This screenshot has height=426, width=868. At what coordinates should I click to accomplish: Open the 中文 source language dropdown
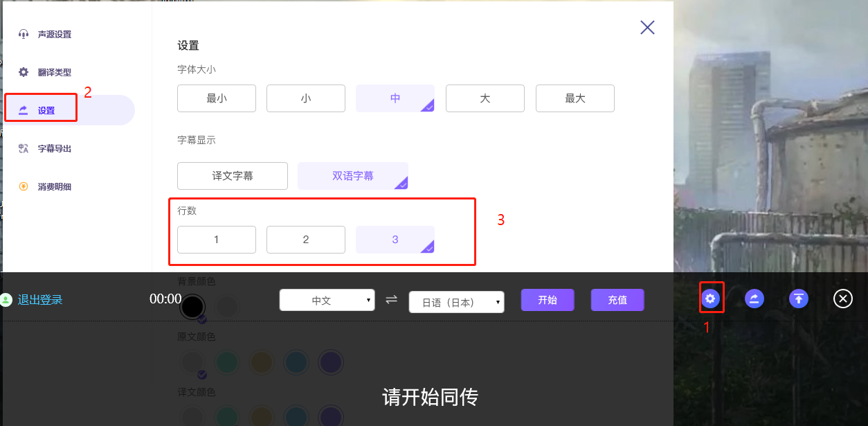(327, 301)
